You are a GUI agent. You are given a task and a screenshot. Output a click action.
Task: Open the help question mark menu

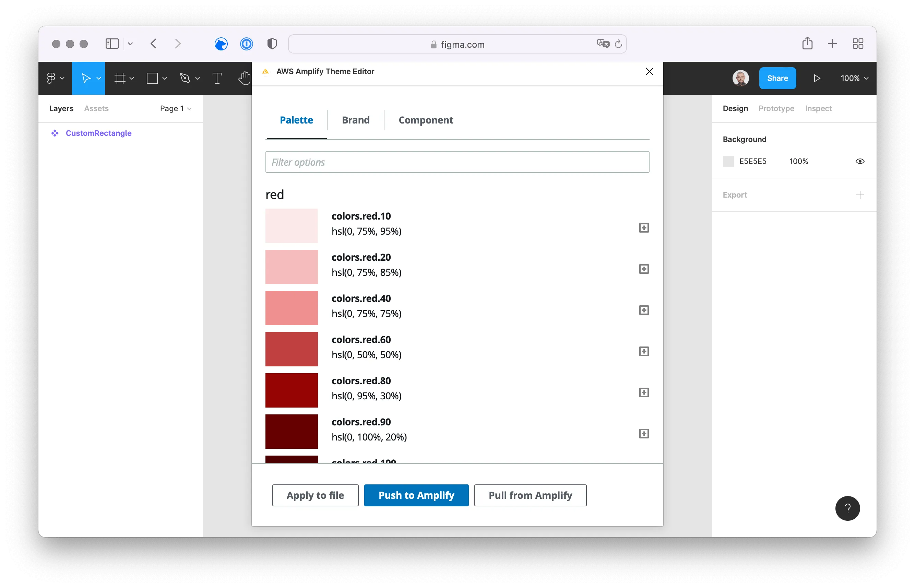coord(847,508)
